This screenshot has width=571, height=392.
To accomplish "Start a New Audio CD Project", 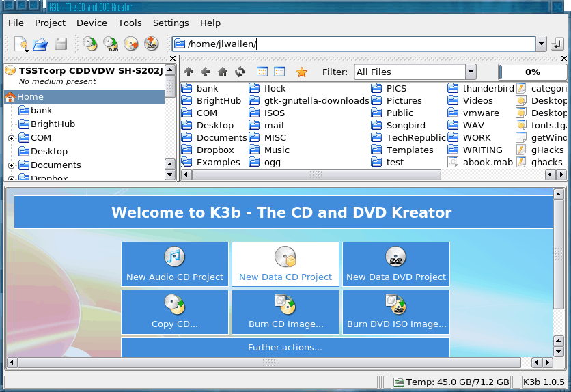I will pos(175,264).
